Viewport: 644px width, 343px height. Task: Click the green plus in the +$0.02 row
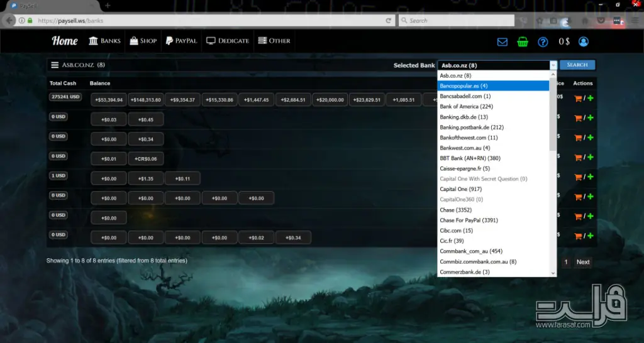[590, 236]
